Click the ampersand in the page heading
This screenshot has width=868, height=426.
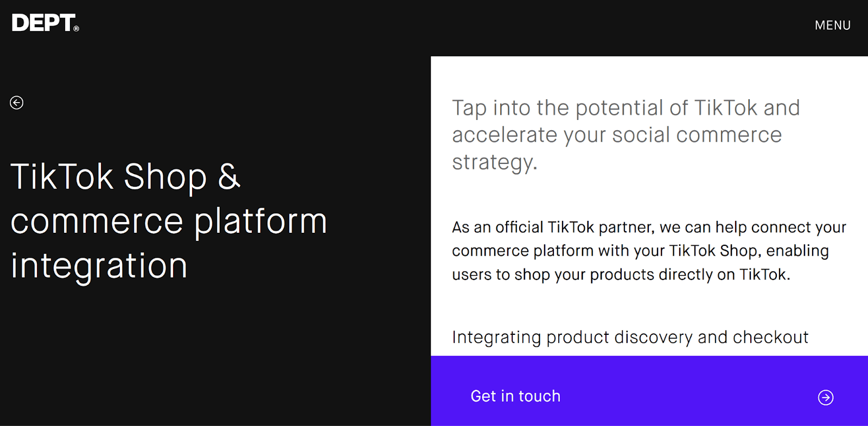pos(229,176)
